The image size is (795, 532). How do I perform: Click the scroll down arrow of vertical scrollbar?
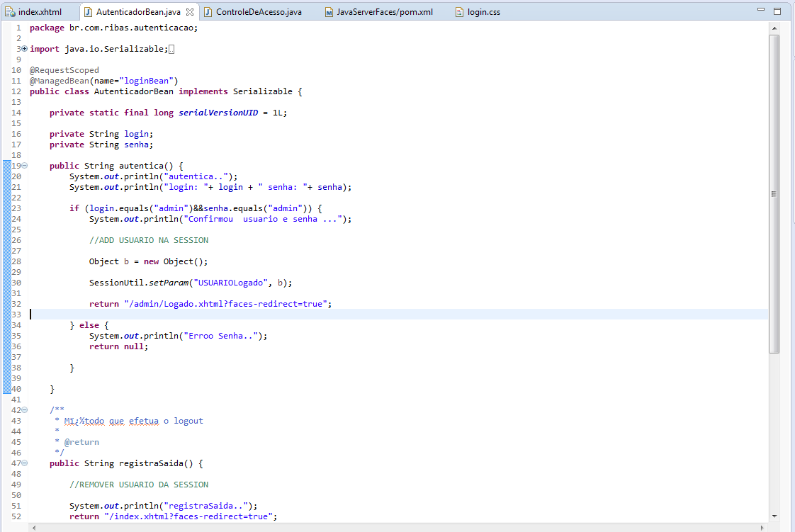(774, 516)
